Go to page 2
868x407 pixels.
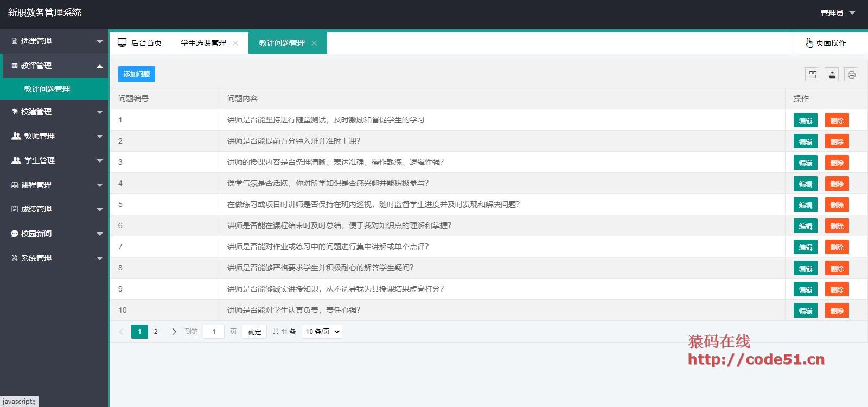(x=156, y=332)
